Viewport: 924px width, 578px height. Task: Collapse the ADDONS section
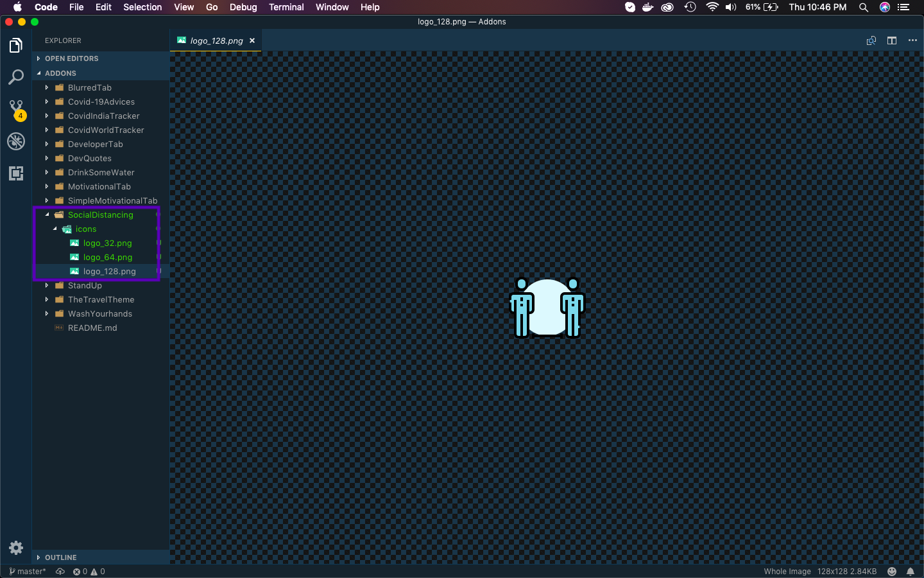pyautogui.click(x=101, y=73)
